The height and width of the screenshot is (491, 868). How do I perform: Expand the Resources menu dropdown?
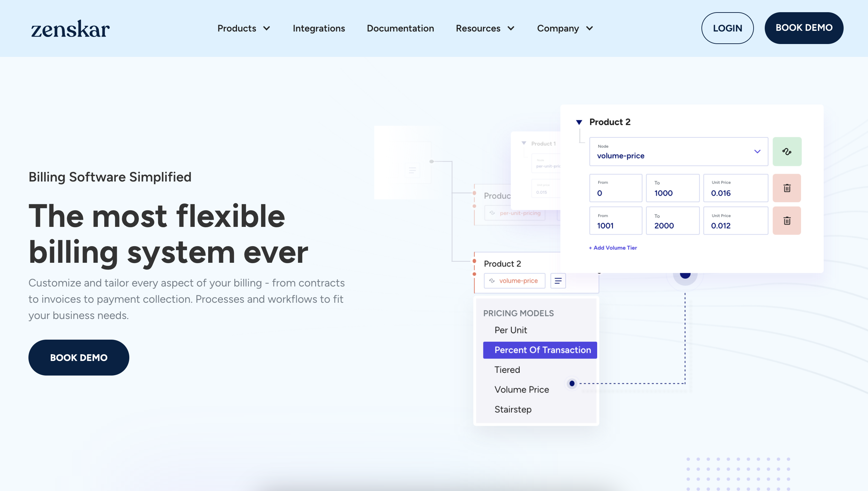[x=485, y=28]
